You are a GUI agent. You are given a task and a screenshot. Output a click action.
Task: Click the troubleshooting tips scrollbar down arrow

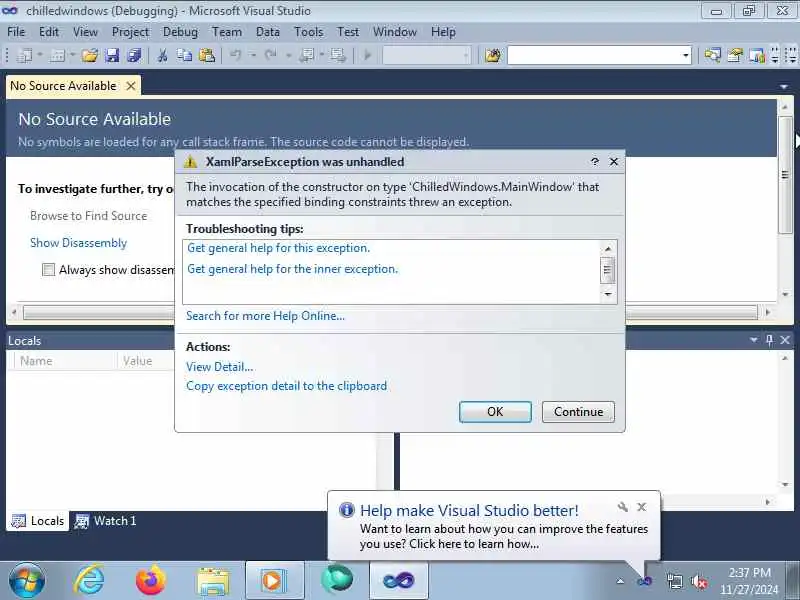608,294
